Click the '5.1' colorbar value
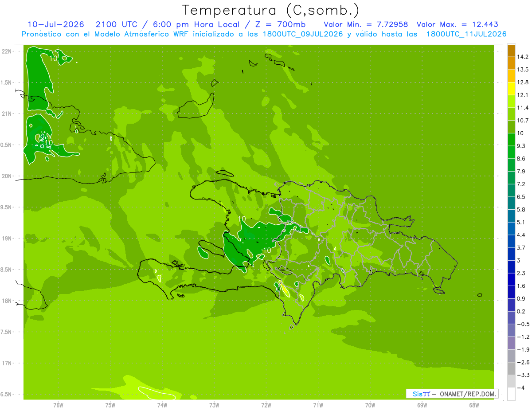Screen dimensions: 532x411 pos(521,222)
